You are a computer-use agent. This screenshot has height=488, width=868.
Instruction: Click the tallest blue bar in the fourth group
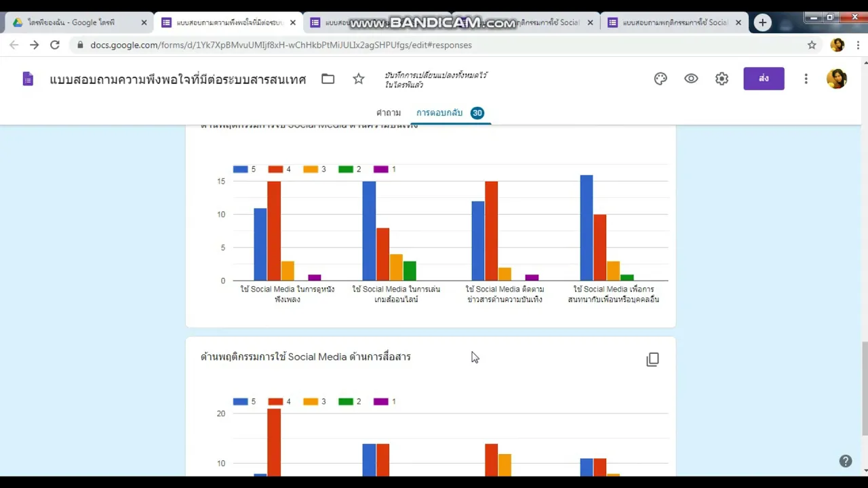tap(586, 228)
